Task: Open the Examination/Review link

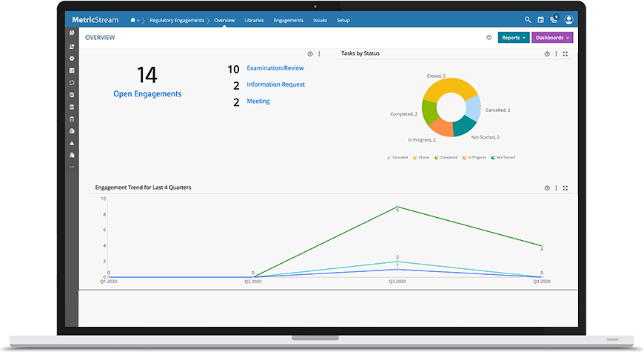Action: [275, 68]
